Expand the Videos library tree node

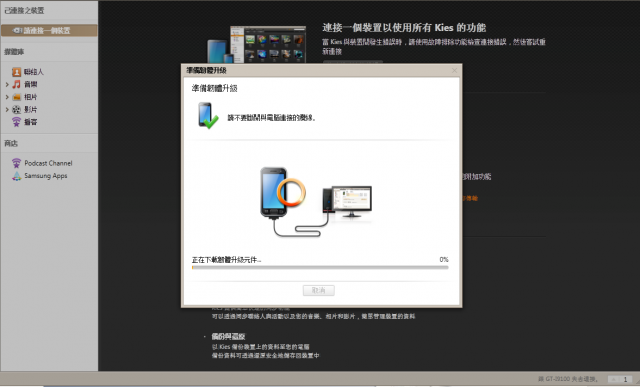click(x=7, y=109)
